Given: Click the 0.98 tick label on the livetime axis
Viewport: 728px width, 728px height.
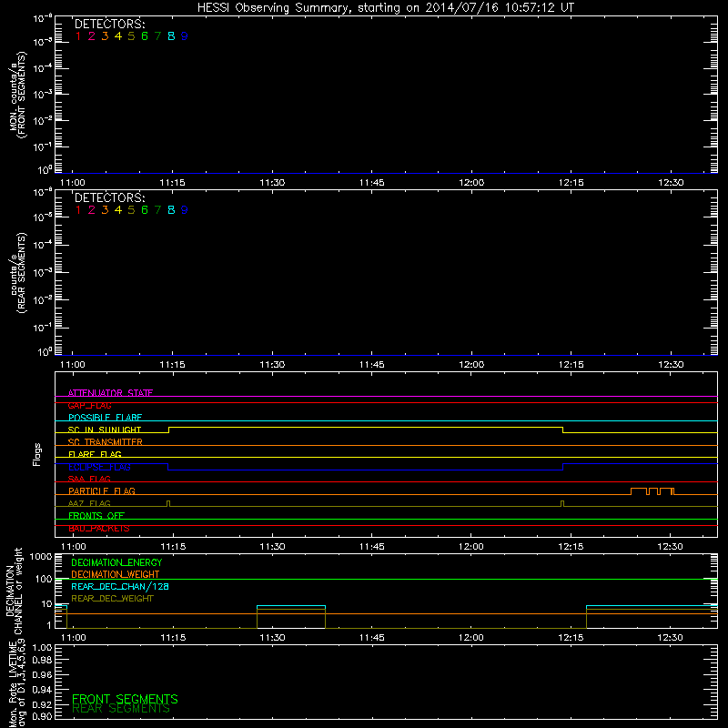Looking at the screenshot, I should click(42, 661).
